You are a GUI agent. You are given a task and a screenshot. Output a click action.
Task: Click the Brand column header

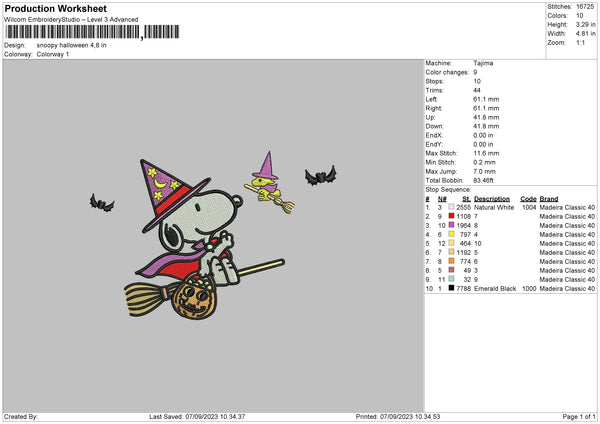tap(549, 199)
